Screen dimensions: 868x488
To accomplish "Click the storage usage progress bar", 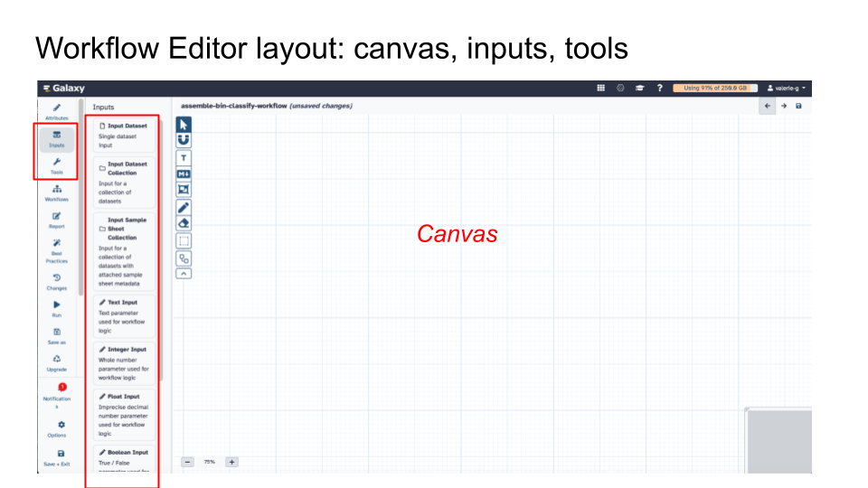I will 713,88.
